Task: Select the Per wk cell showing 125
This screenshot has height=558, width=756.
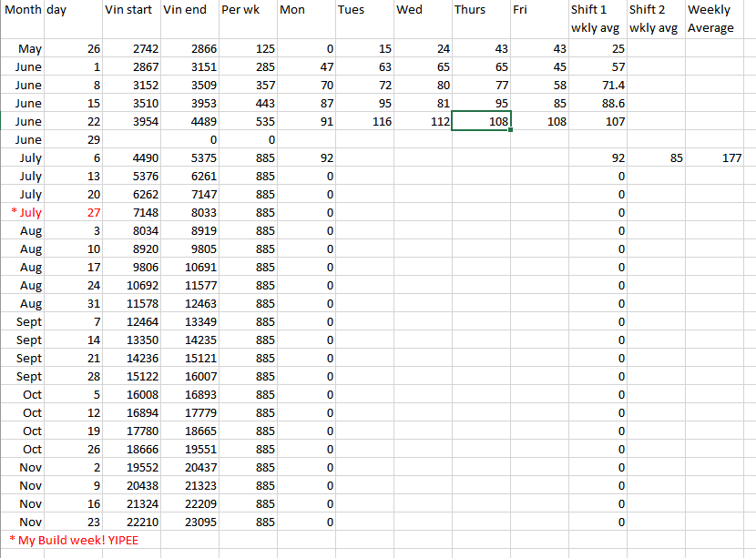Action: (248, 48)
